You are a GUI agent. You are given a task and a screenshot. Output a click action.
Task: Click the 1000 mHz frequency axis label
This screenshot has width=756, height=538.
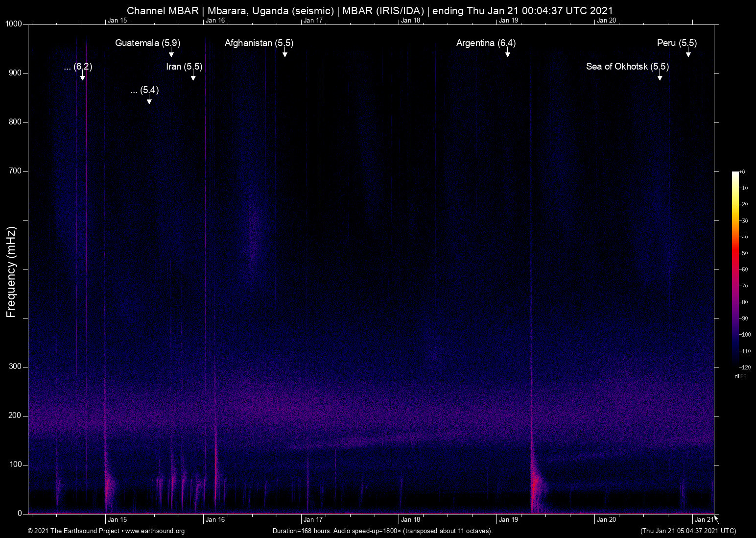(13, 24)
